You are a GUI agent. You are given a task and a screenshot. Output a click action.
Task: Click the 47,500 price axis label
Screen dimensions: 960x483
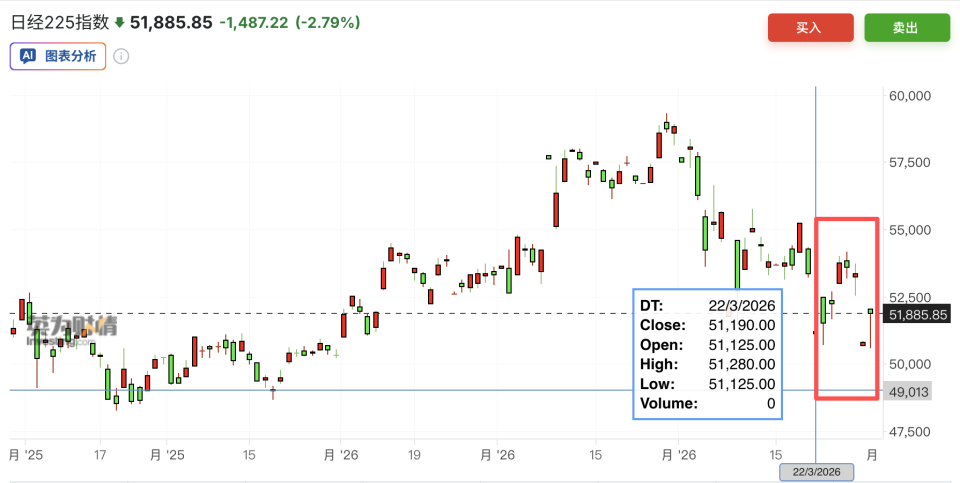(909, 432)
